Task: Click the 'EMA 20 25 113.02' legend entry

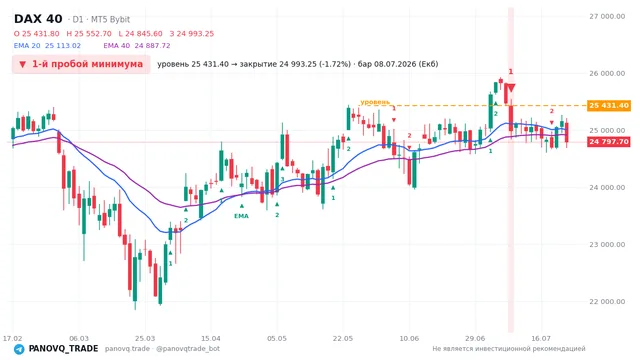Action: (x=47, y=46)
